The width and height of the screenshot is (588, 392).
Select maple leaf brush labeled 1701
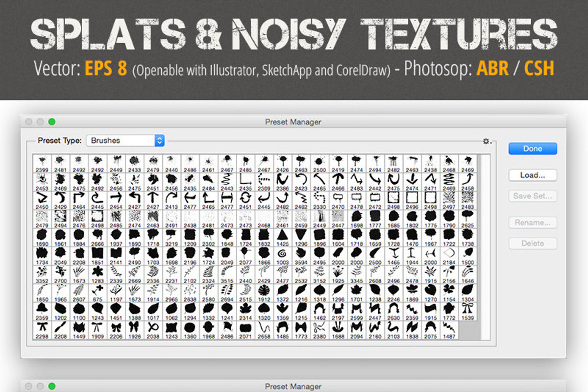tap(357, 293)
